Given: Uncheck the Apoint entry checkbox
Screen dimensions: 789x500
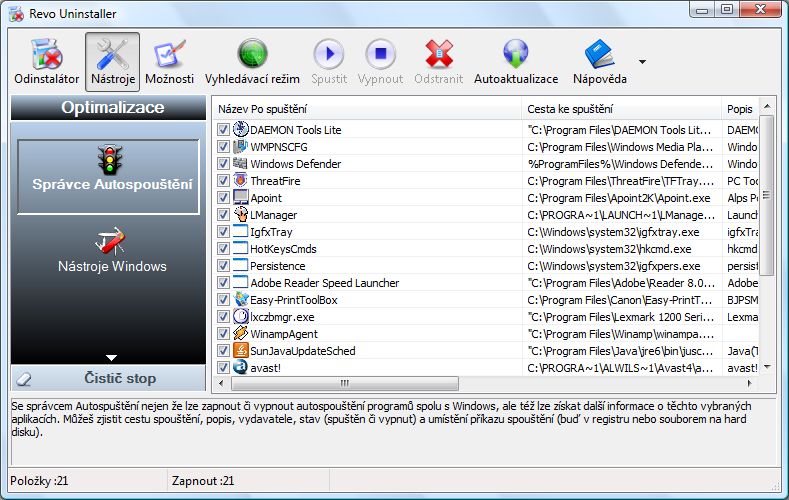Looking at the screenshot, I should [x=223, y=198].
